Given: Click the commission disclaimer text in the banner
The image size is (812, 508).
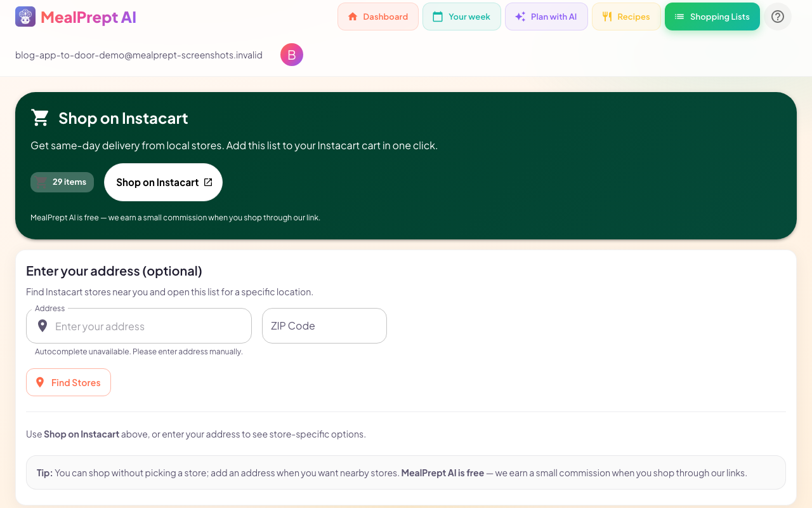Looking at the screenshot, I should click(175, 218).
